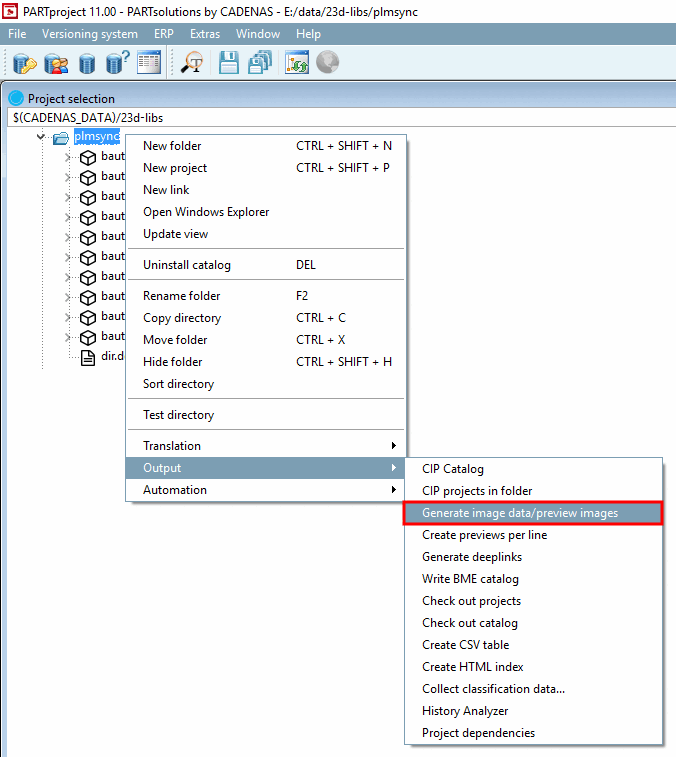Click the database with question mark icon
The height and width of the screenshot is (757, 676).
pos(117,63)
